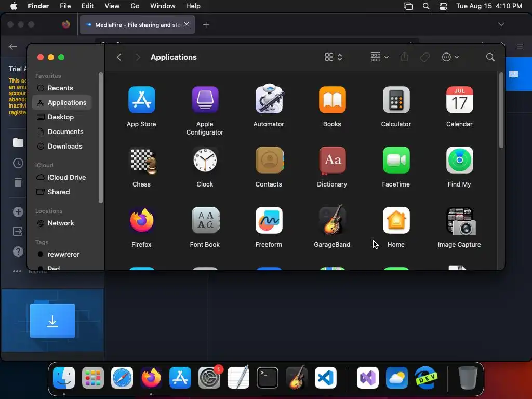
Task: Select the Dictionary app icon
Action: [332, 160]
